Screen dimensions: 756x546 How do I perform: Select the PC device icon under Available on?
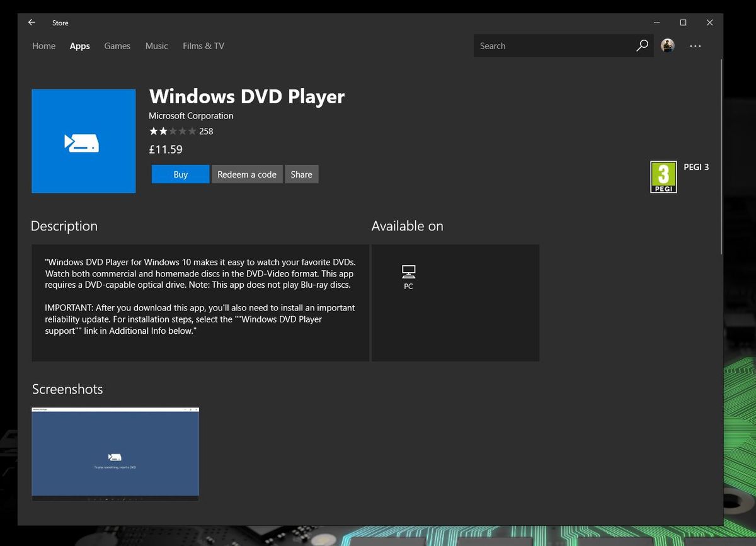tap(408, 276)
